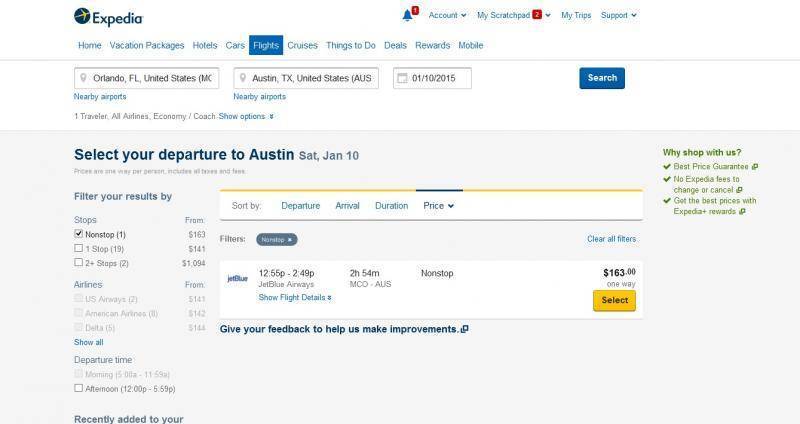Expand Show Flight Details
The height and width of the screenshot is (424, 800).
pyautogui.click(x=295, y=297)
